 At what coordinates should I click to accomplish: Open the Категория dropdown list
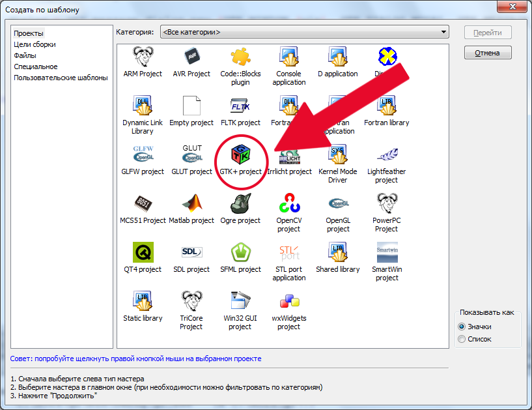[304, 32]
